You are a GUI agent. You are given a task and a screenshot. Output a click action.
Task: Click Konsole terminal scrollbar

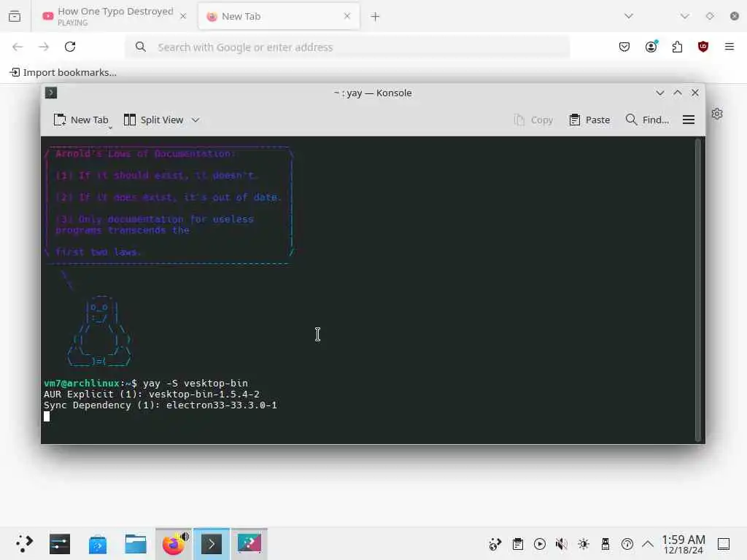click(698, 289)
